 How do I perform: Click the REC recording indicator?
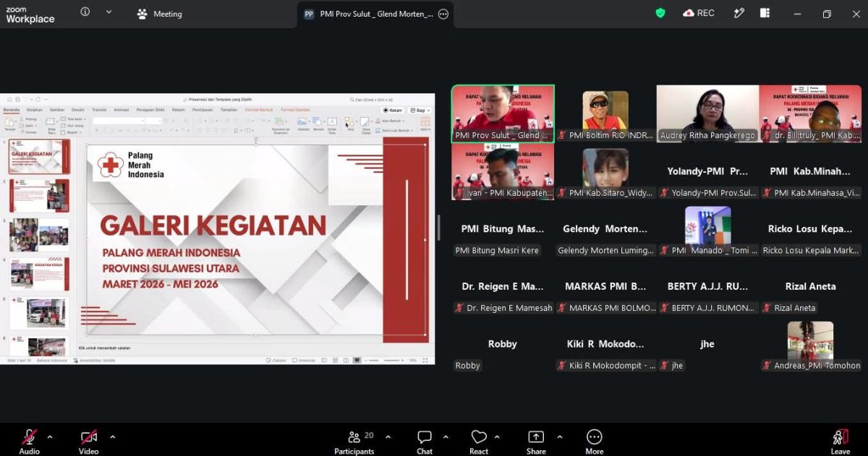click(699, 13)
